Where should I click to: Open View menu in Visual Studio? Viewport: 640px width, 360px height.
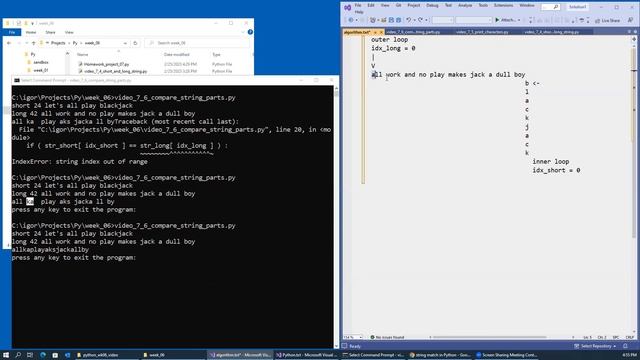pyautogui.click(x=385, y=5)
